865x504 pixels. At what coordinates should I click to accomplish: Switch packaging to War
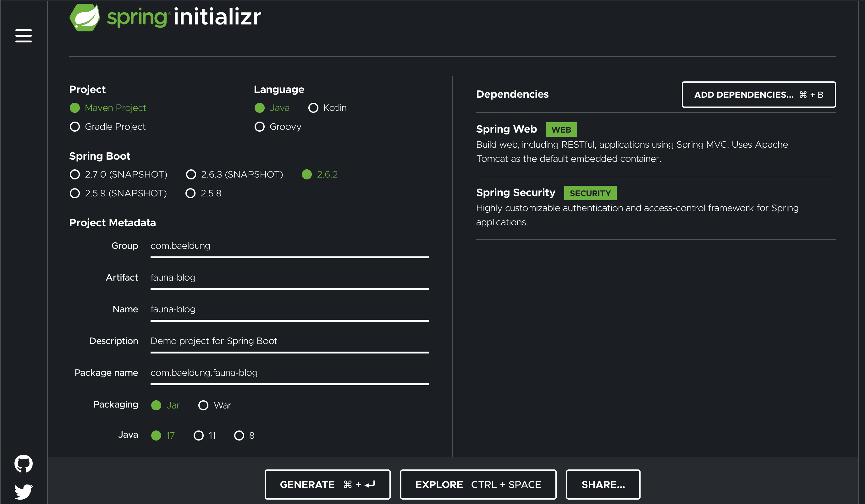point(203,405)
